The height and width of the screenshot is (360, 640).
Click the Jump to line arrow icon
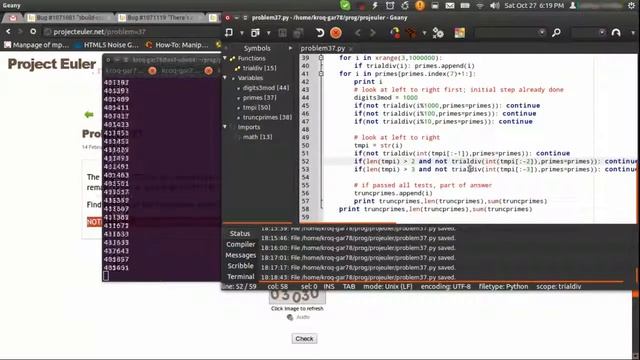(x=616, y=33)
